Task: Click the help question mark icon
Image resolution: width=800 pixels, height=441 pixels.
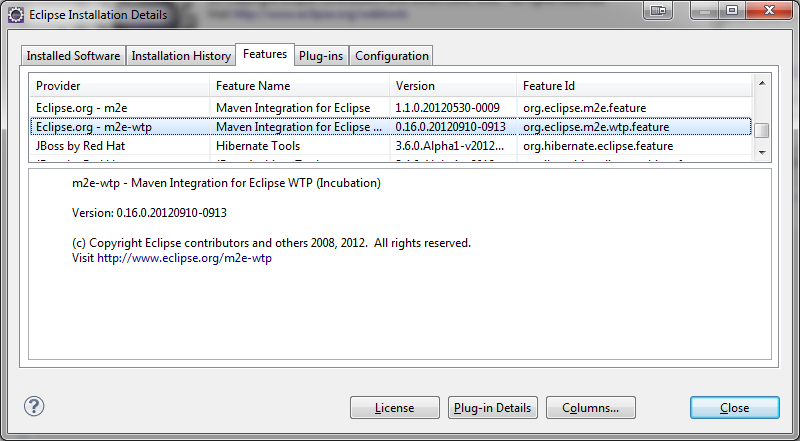Action: [34, 407]
